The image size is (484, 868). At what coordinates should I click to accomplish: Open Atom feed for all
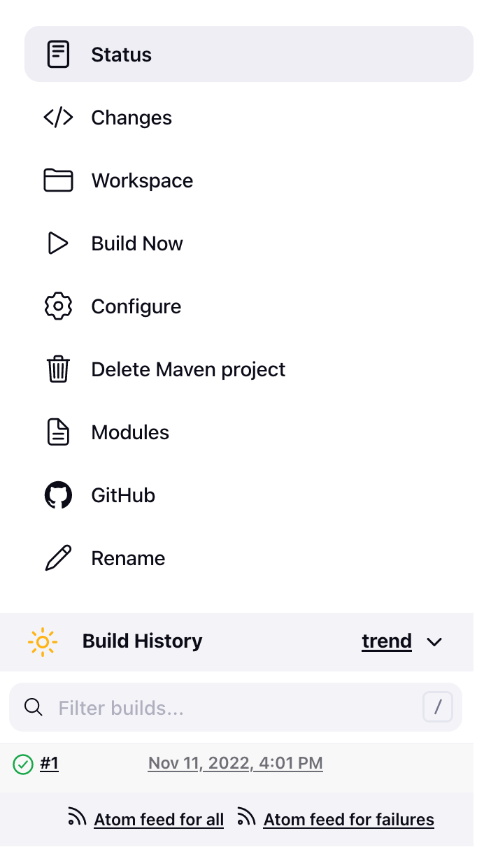tap(159, 819)
